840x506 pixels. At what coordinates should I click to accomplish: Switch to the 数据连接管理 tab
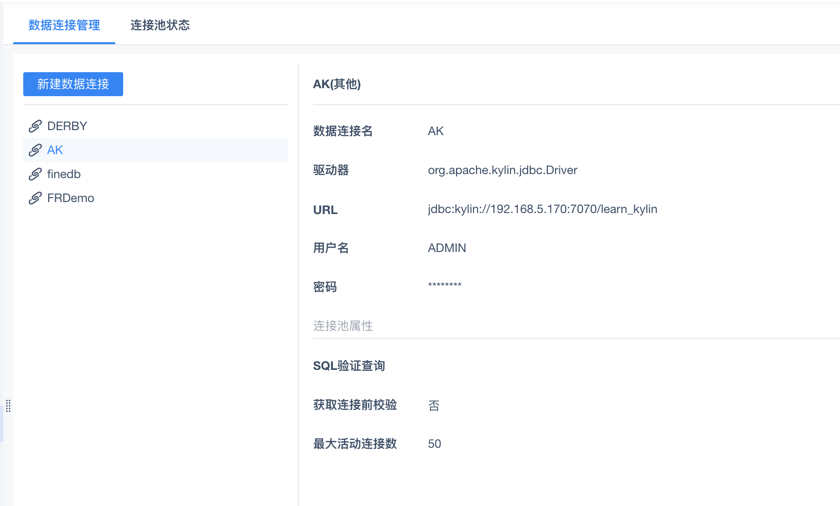click(64, 25)
